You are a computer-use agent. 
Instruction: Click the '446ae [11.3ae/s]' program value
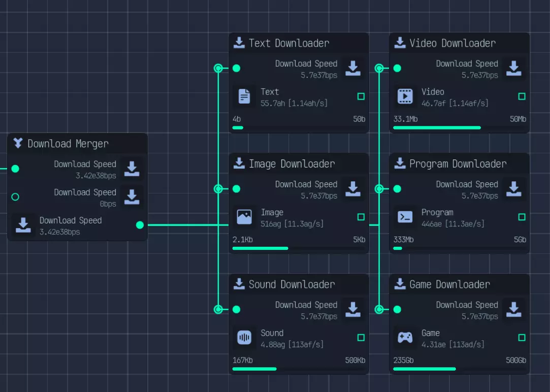[453, 224]
